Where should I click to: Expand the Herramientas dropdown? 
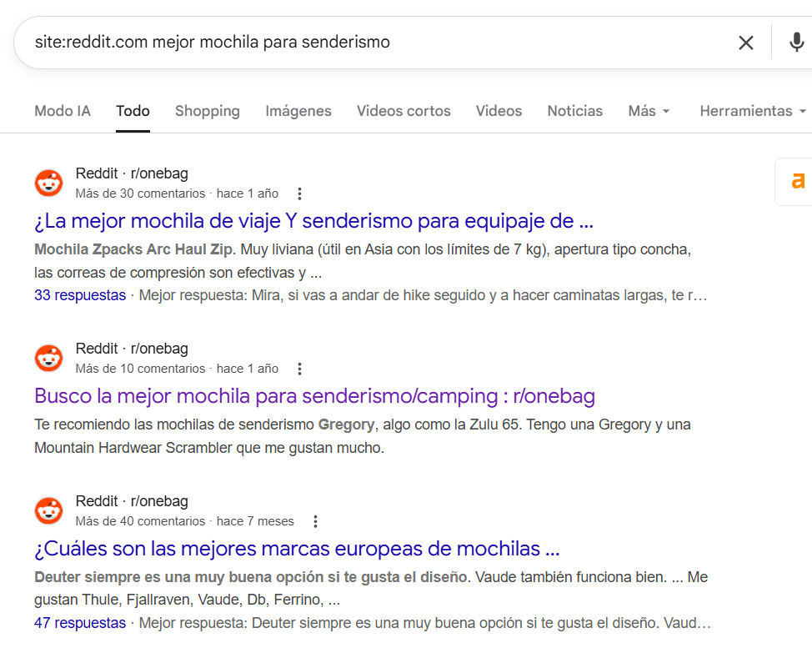click(753, 111)
